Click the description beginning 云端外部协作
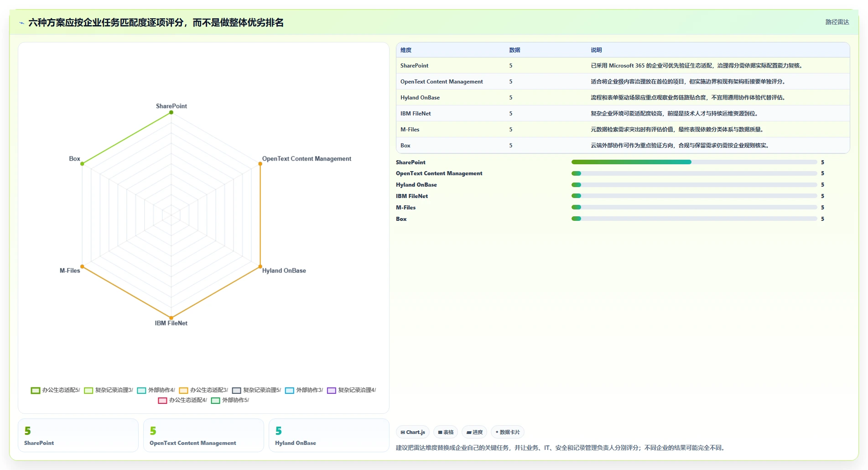This screenshot has height=470, width=868. click(680, 146)
